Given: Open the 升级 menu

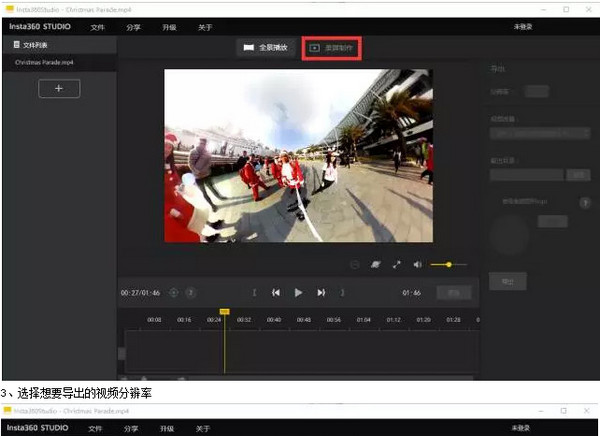Looking at the screenshot, I should pyautogui.click(x=168, y=25).
